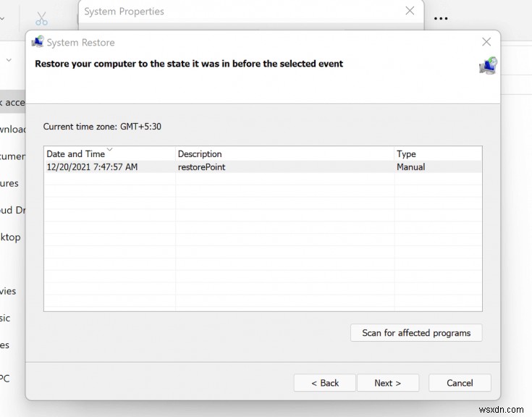Sort by the Date and Time column
The width and height of the screenshot is (532, 417).
coord(75,154)
